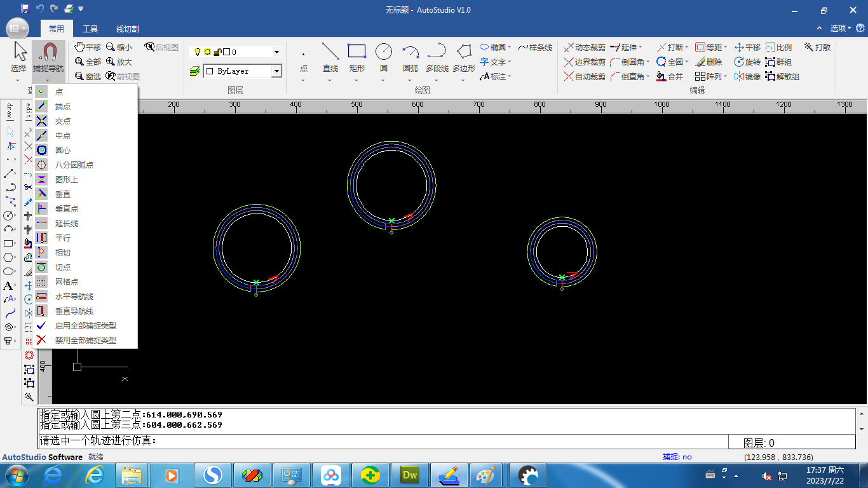Click the round application menu button
Image resolution: width=868 pixels, height=488 pixels.
click(x=17, y=28)
